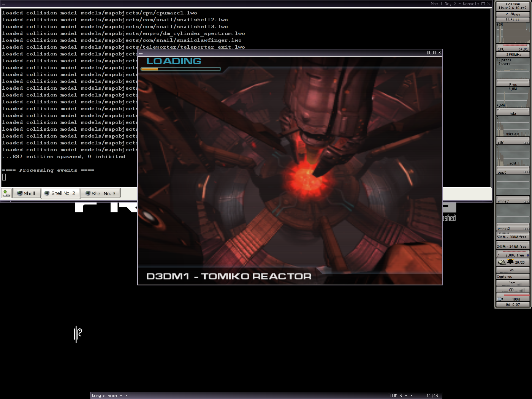Viewport: 532px width, 399px height.
Task: Adjust the Vol mixer slider
Action: (x=513, y=270)
